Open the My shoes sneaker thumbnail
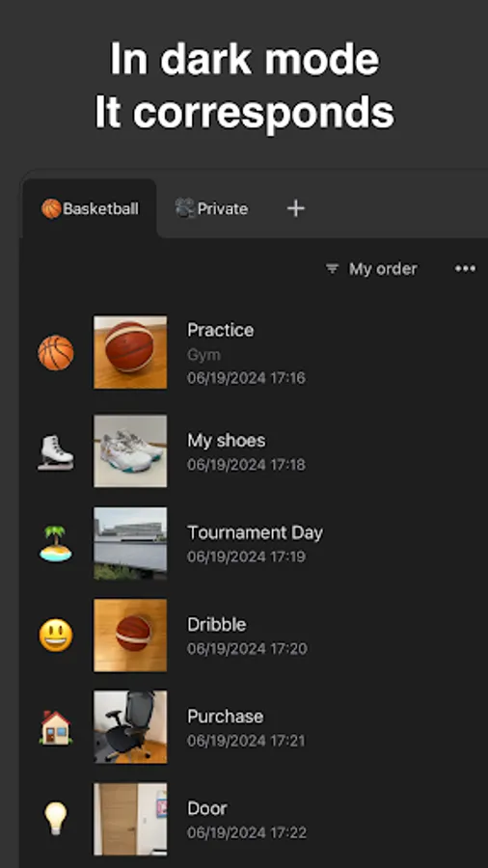Image resolution: width=488 pixels, height=868 pixels. tap(130, 451)
